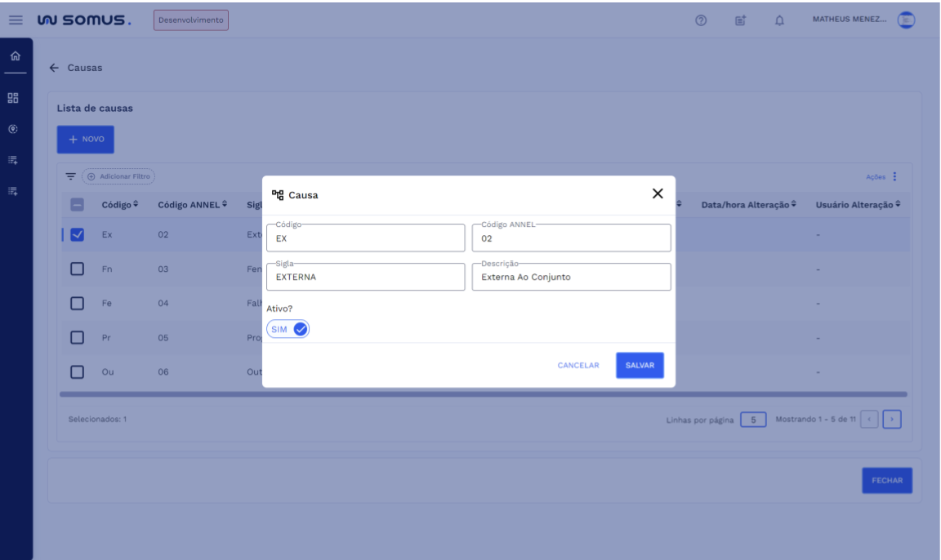
Task: Check the Fn row checkbox
Action: [x=78, y=269]
